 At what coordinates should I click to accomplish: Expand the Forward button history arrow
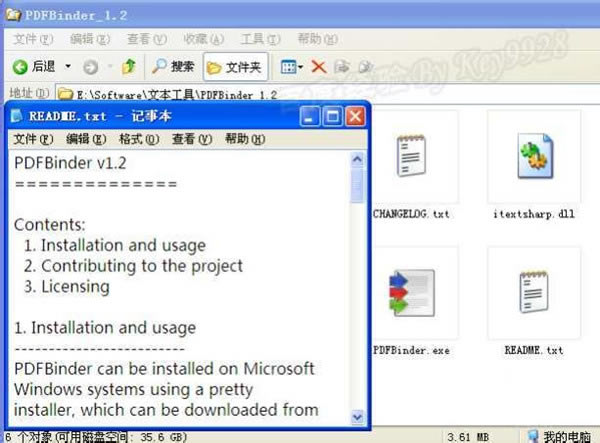point(108,67)
